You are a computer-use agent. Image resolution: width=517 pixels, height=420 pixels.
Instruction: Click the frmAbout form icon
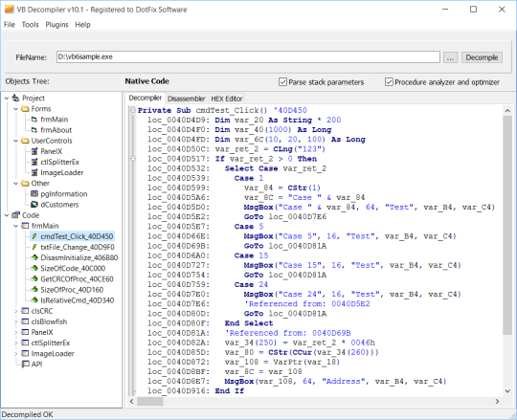pyautogui.click(x=34, y=130)
